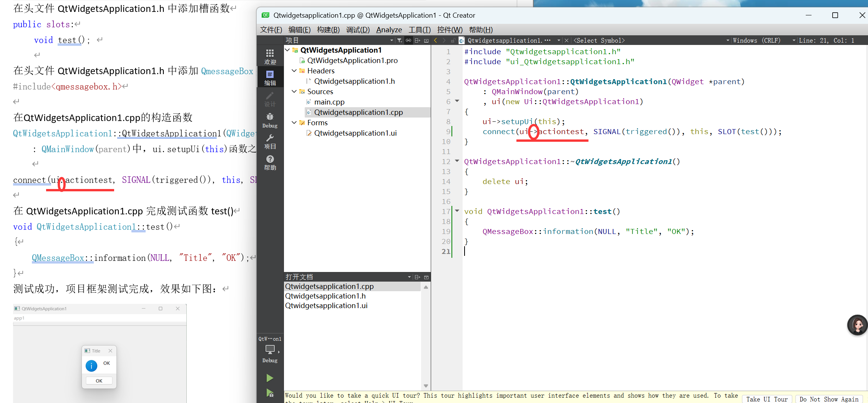Close the 打开文档 pane
Screen dimensions: 868x403
426,277
